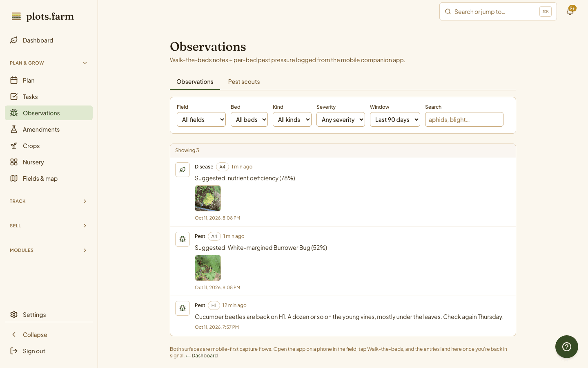
Task: Open the Field dropdown
Action: tap(201, 119)
